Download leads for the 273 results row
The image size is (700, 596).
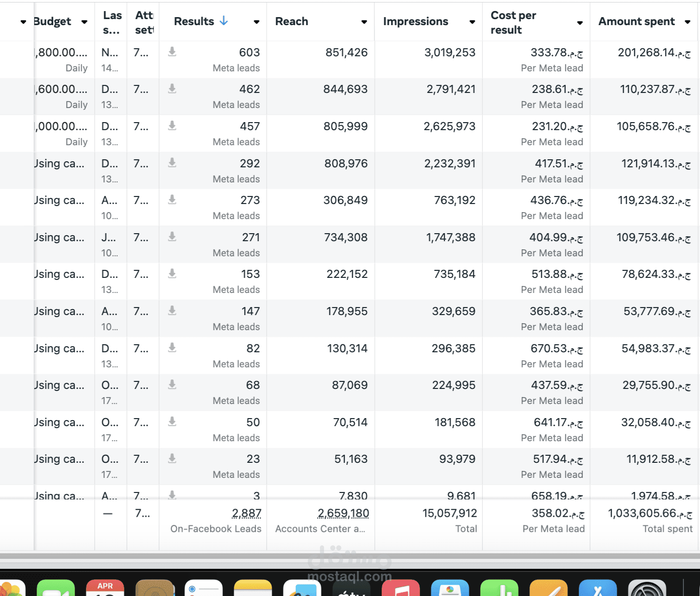pos(172,200)
